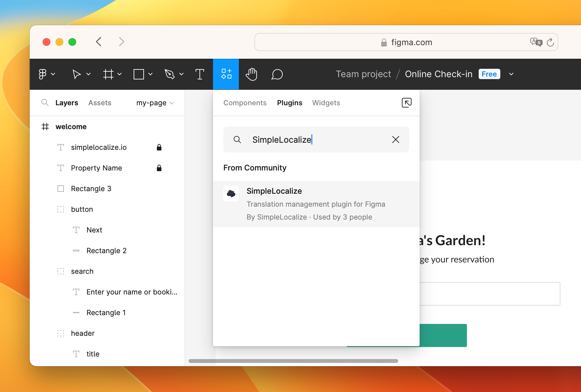581x392 pixels.
Task: Click the detach resources panel icon
Action: click(407, 103)
